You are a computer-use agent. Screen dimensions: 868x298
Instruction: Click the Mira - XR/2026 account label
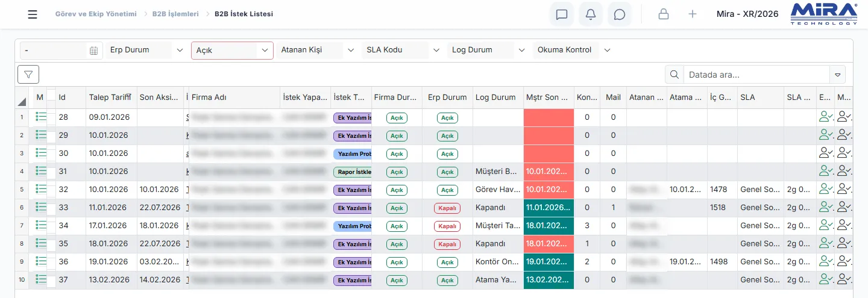point(747,14)
